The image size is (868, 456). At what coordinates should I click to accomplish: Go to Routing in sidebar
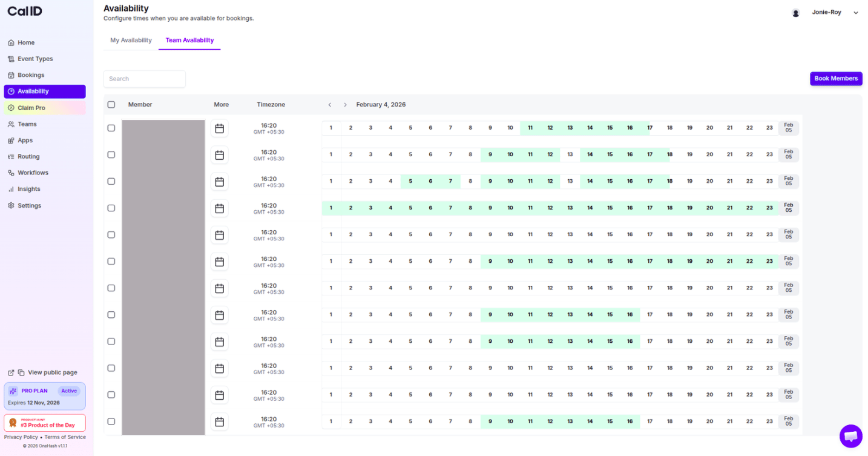coord(44,156)
